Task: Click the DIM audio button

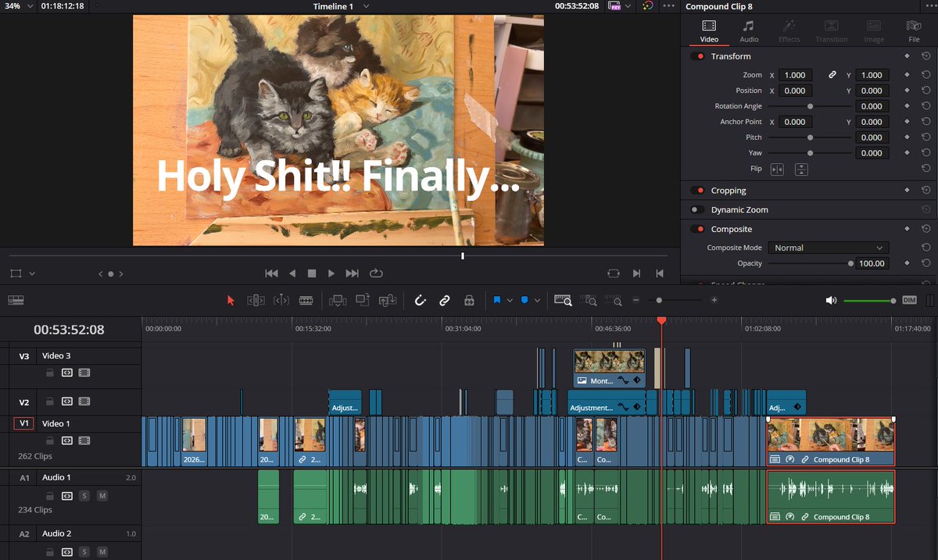Action: [909, 300]
